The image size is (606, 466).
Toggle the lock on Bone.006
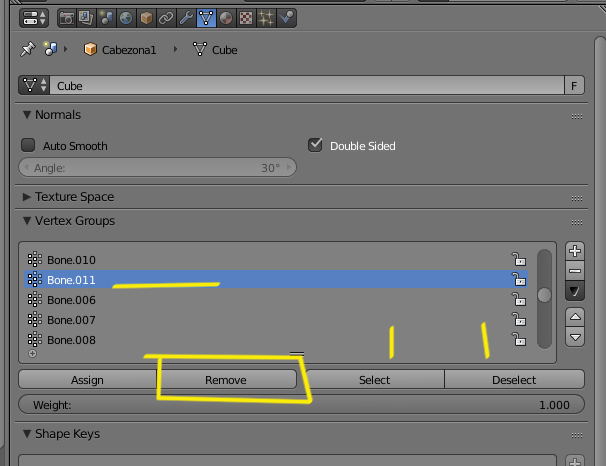[519, 299]
